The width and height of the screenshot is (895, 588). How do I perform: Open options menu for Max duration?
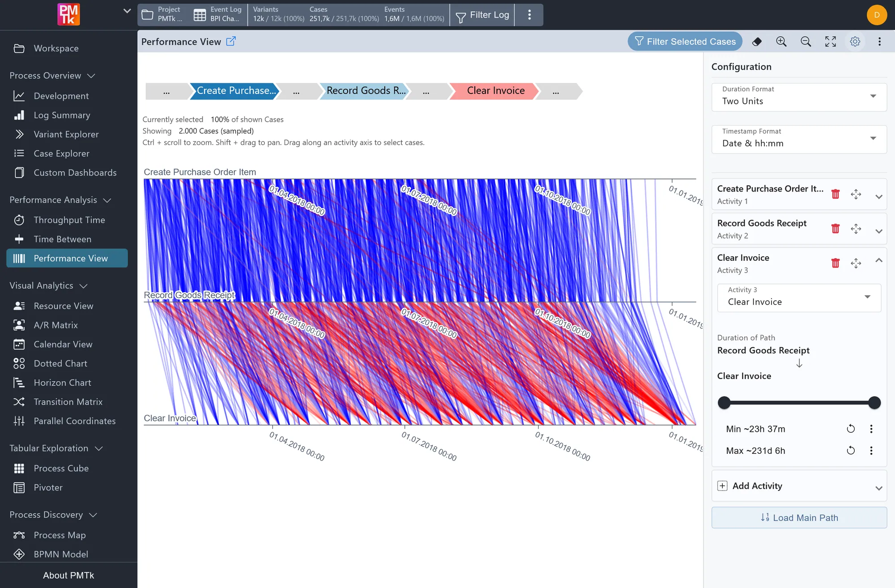pos(871,451)
